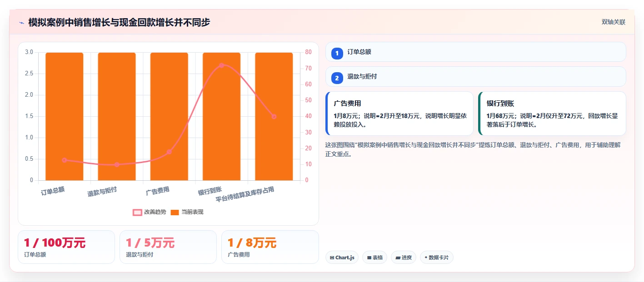Click the line point above 订单总额
This screenshot has height=282, width=644.
pos(65,160)
